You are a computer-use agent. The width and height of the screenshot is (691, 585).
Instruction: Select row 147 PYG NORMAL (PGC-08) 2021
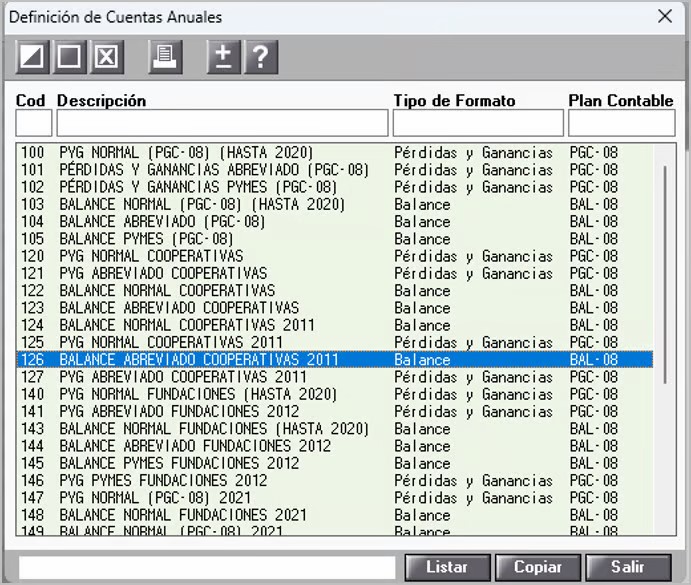(335, 497)
